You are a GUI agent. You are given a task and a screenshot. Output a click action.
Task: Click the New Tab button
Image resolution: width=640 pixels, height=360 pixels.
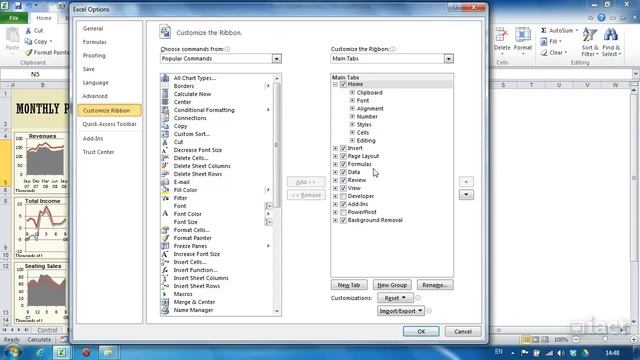click(x=349, y=285)
